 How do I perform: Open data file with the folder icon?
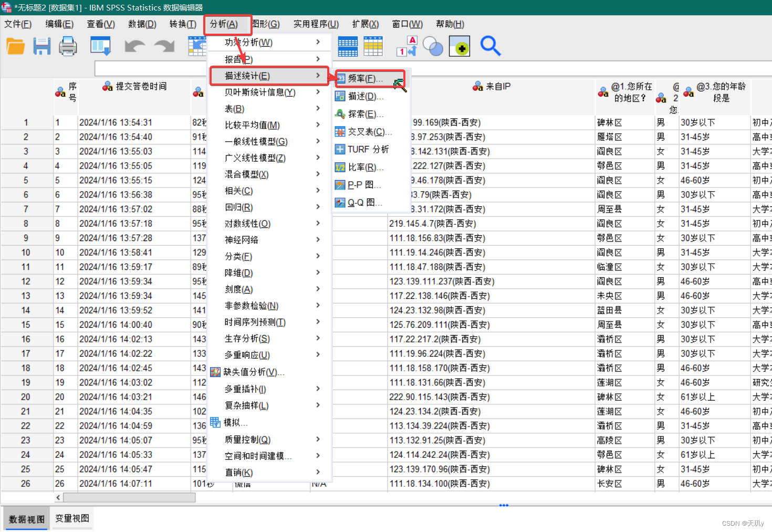point(16,46)
